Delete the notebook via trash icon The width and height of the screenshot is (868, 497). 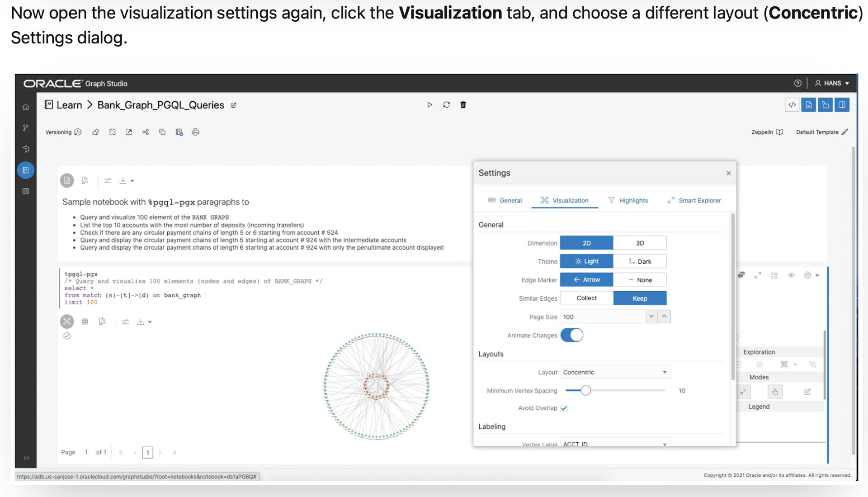click(463, 104)
